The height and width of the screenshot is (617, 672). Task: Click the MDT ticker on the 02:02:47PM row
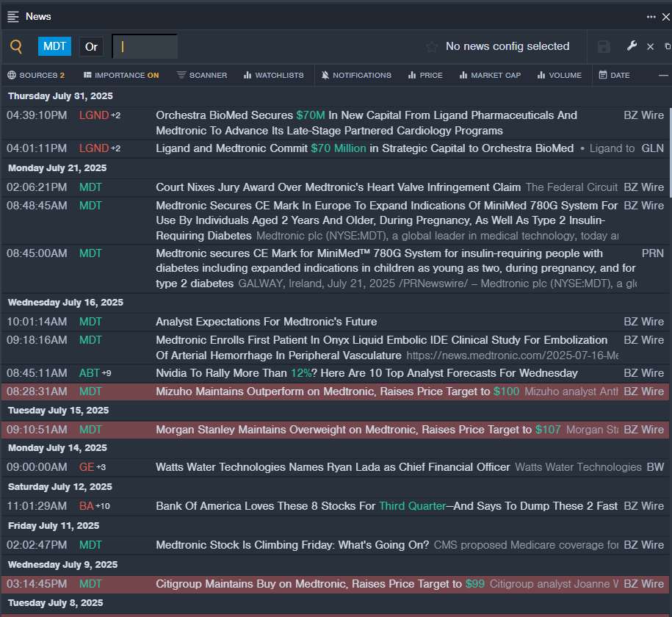coord(90,546)
